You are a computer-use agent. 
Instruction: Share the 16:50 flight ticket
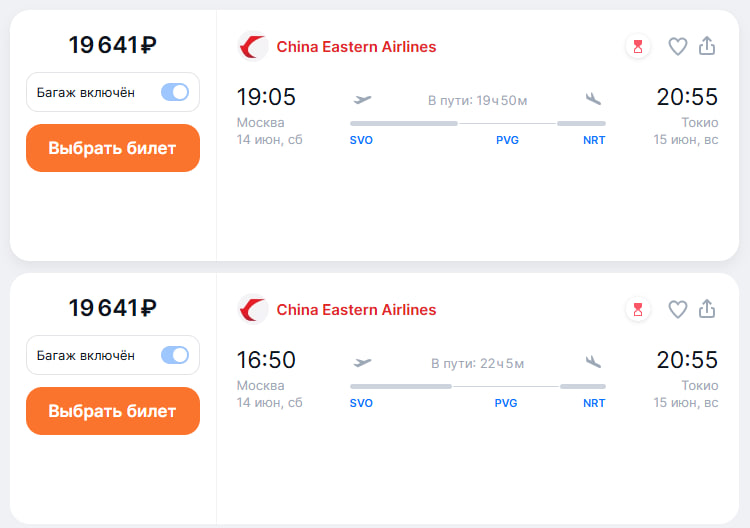tap(707, 309)
